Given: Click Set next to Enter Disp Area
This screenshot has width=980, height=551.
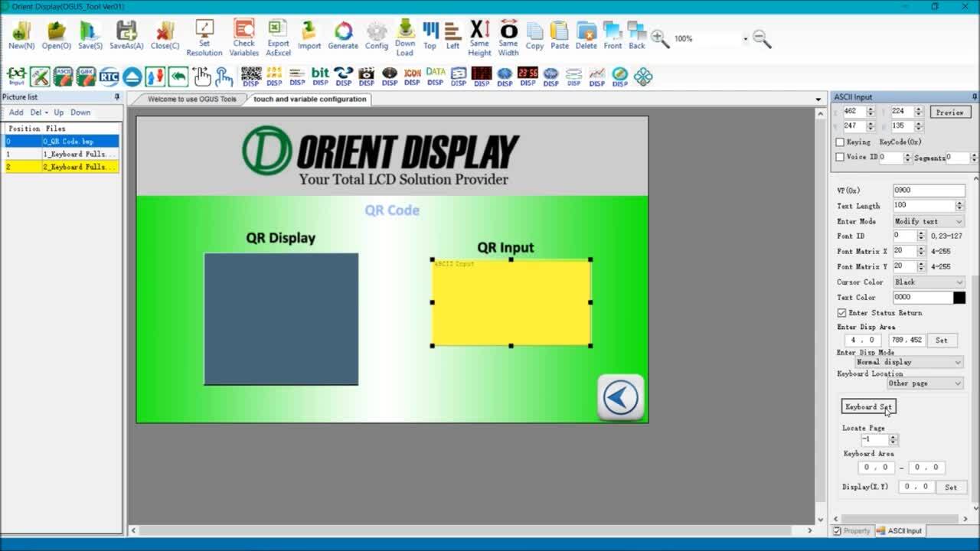Looking at the screenshot, I should 941,340.
